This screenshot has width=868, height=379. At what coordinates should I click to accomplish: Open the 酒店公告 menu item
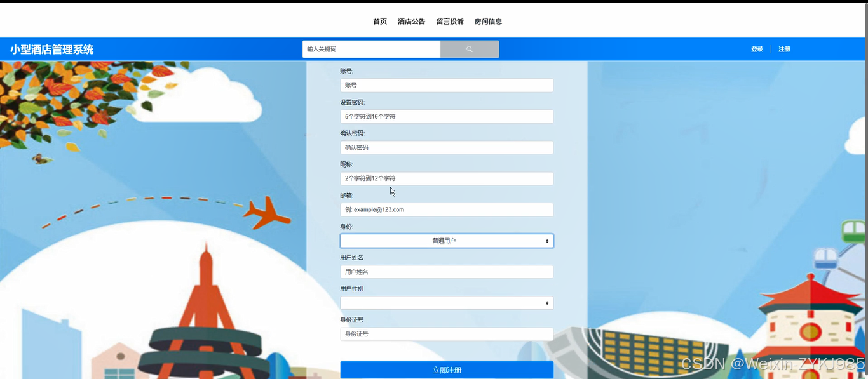pyautogui.click(x=411, y=22)
